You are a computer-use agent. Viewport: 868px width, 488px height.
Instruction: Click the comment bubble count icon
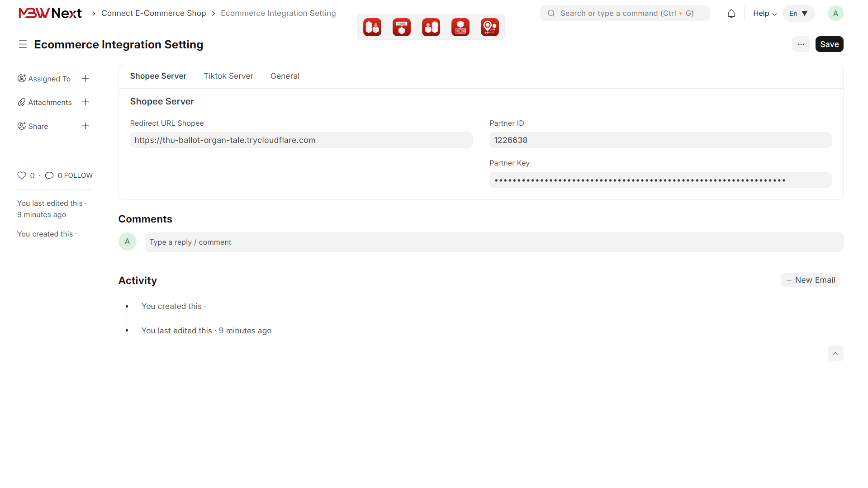[x=49, y=175]
